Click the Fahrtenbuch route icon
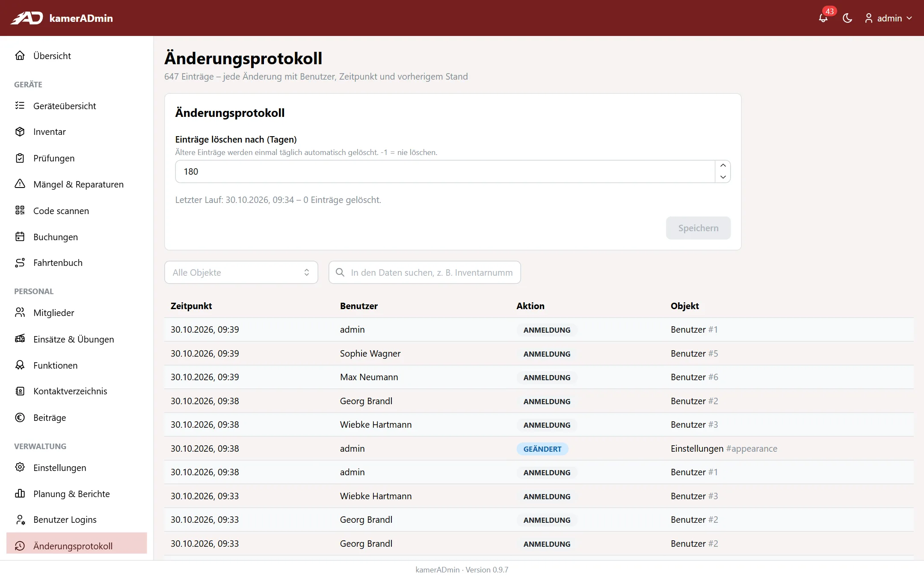Viewport: 924px width, 578px height. [20, 263]
